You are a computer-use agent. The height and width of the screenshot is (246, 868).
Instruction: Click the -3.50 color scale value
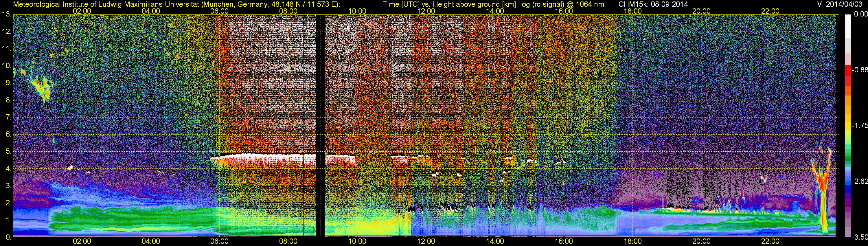(x=860, y=237)
